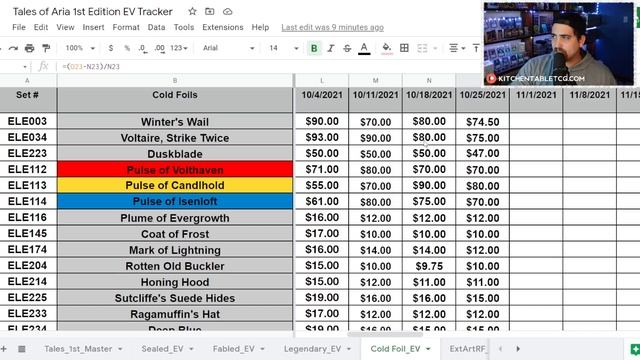Select the 10/25/2021 date header cell
Viewport: 640px width, 360px height.
coord(482,99)
